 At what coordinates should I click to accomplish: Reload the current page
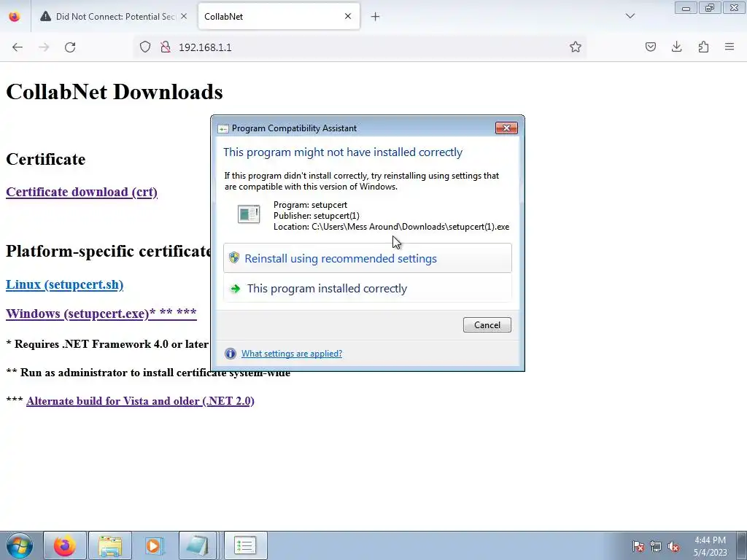pos(70,47)
